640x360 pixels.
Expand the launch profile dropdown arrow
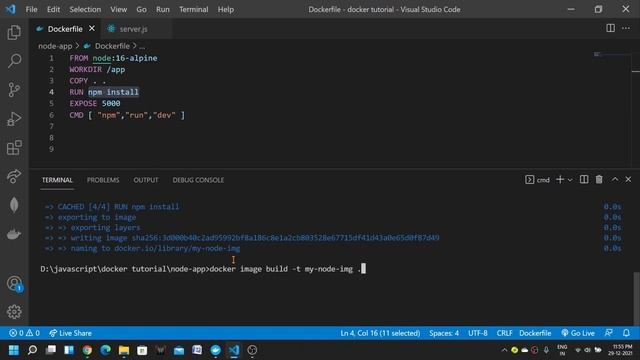(570, 180)
